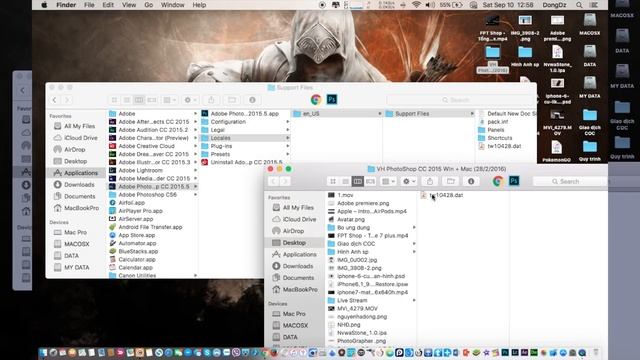Expand Locales folder in Support Files window
The height and width of the screenshot is (360, 640).
click(x=288, y=138)
